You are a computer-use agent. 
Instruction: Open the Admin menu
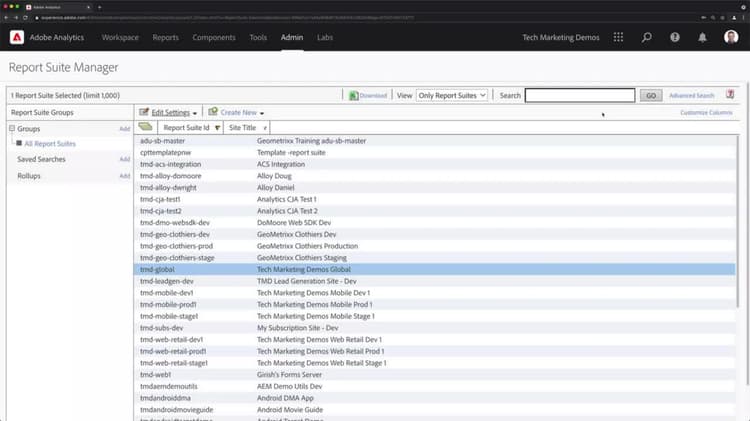coord(292,37)
